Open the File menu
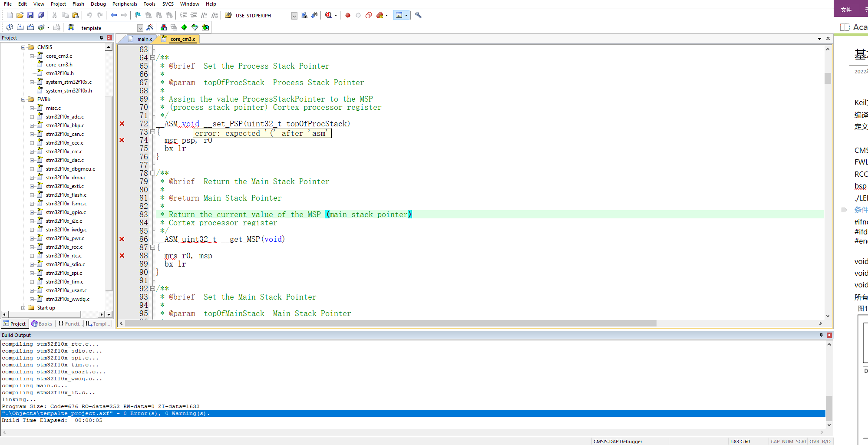Viewport: 868px width, 445px height. (8, 4)
